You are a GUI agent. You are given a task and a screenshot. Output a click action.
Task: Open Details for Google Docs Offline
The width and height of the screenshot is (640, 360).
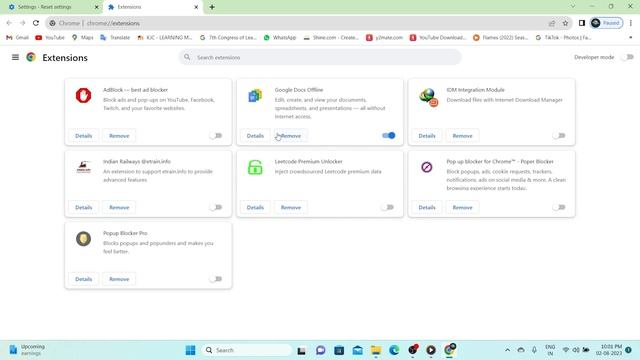pyautogui.click(x=255, y=136)
